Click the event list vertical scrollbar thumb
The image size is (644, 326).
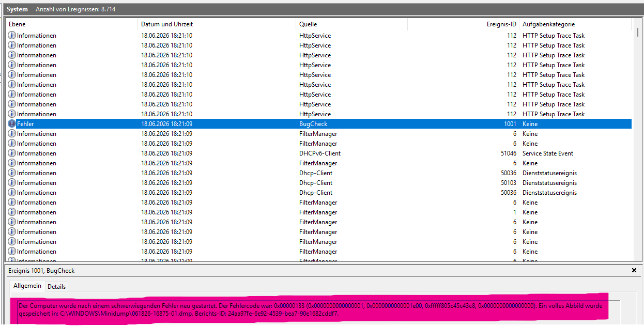638,33
